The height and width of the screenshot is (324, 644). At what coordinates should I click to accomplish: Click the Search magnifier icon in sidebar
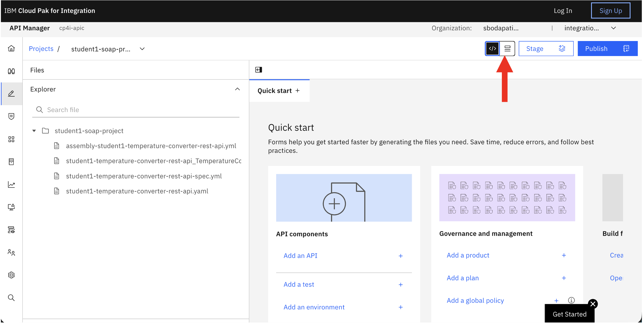point(11,298)
